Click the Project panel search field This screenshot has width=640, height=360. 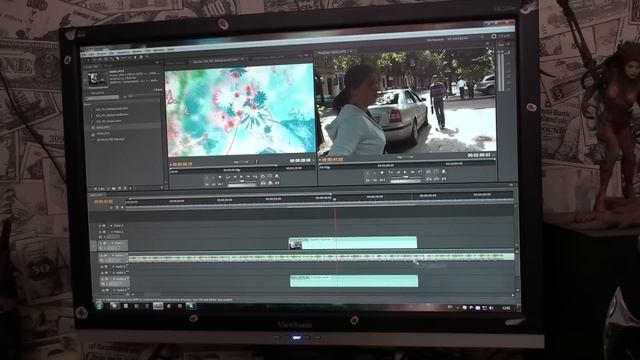pos(102,97)
